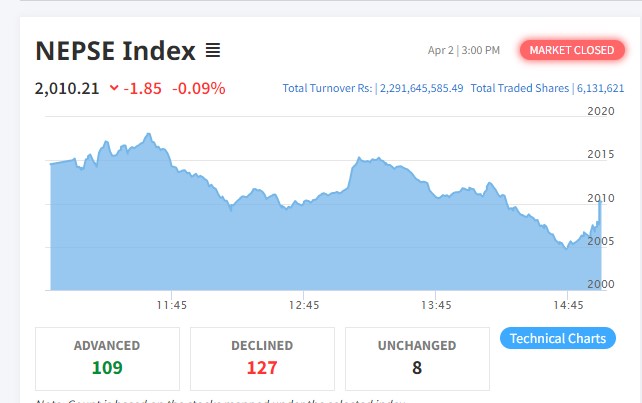Select the NEPSE Index heading
The height and width of the screenshot is (403, 642).
(115, 51)
